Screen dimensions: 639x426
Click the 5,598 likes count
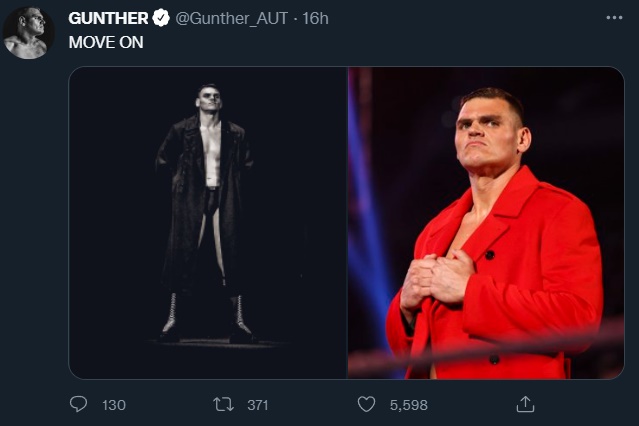[407, 404]
